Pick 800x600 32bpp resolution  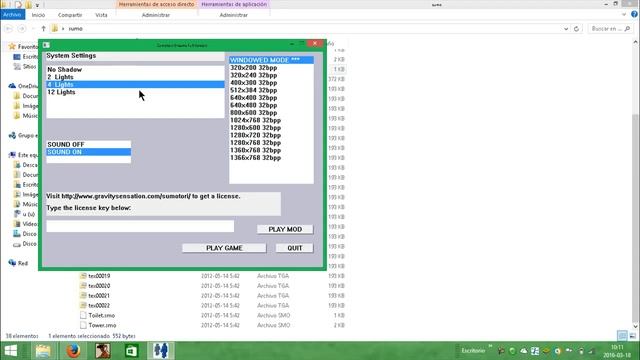pos(271,113)
